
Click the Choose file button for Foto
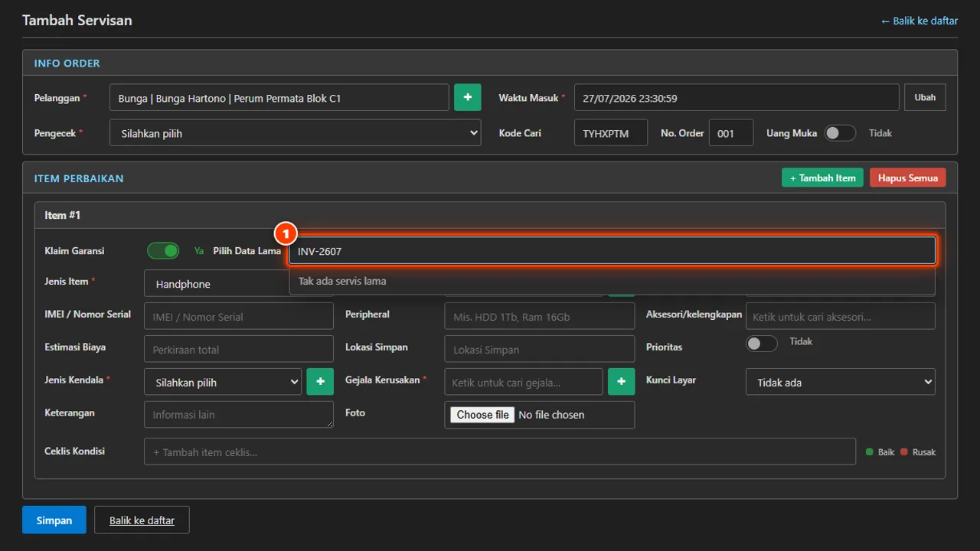[x=482, y=415]
